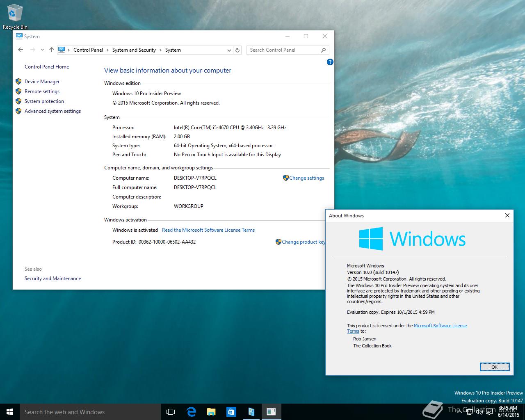525x420 pixels.
Task: Select System and Security breadcrumb
Action: pos(134,50)
